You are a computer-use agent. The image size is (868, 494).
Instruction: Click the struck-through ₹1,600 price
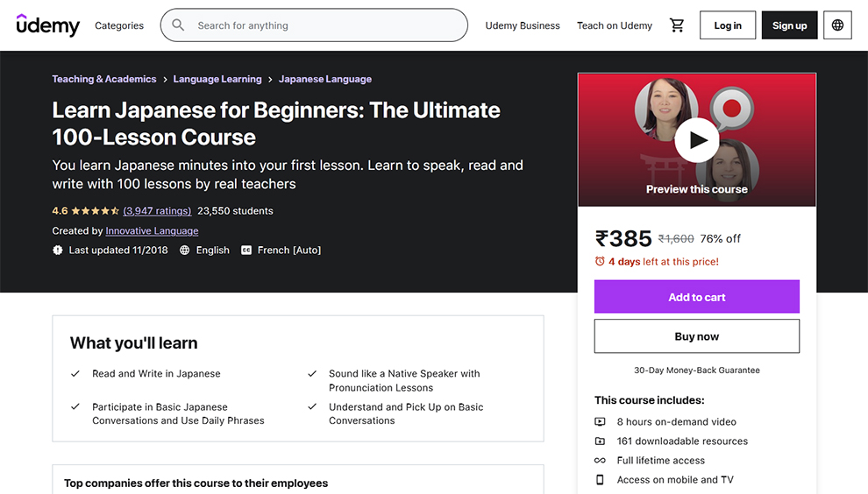pos(676,238)
